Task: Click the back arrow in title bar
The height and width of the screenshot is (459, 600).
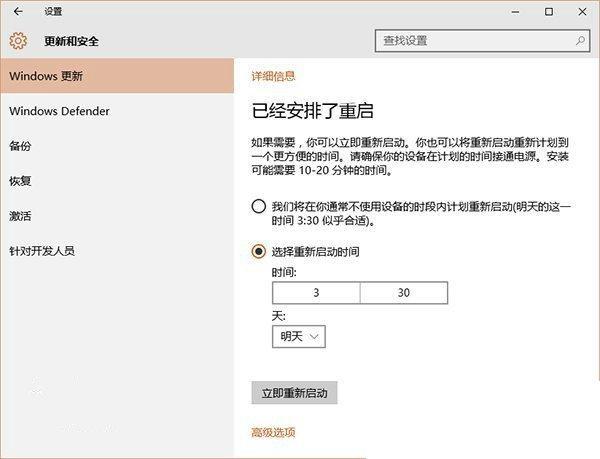Action: (x=18, y=11)
